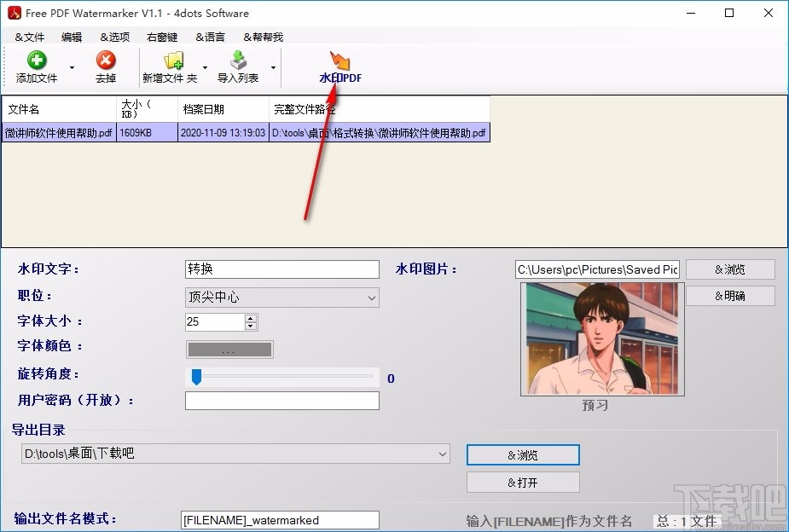
Task: Click the green 添加文件 plus icon
Action: pyautogui.click(x=37, y=61)
